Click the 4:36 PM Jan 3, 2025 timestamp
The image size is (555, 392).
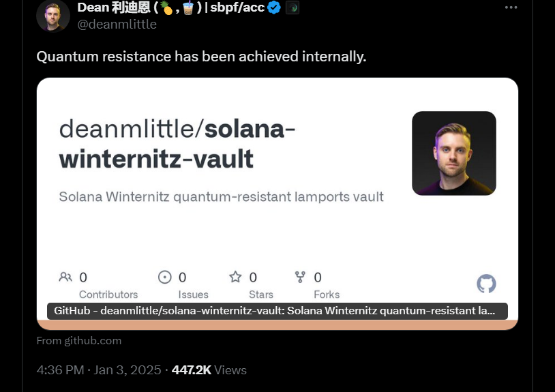point(99,370)
